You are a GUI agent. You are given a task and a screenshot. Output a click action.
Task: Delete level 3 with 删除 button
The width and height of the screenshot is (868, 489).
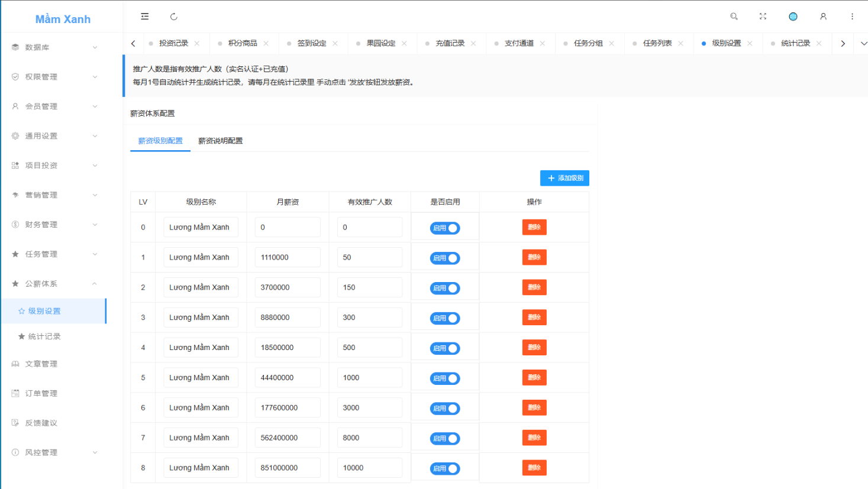534,318
